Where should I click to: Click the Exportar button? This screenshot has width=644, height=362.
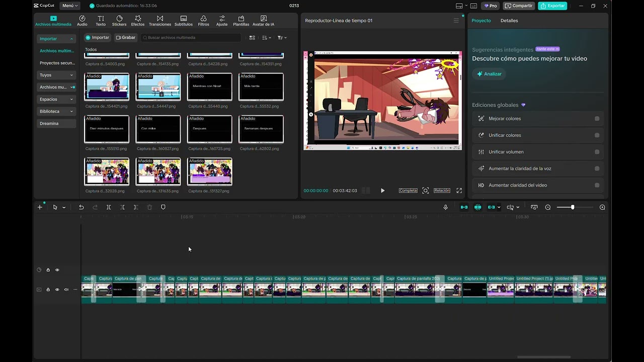coord(552,6)
